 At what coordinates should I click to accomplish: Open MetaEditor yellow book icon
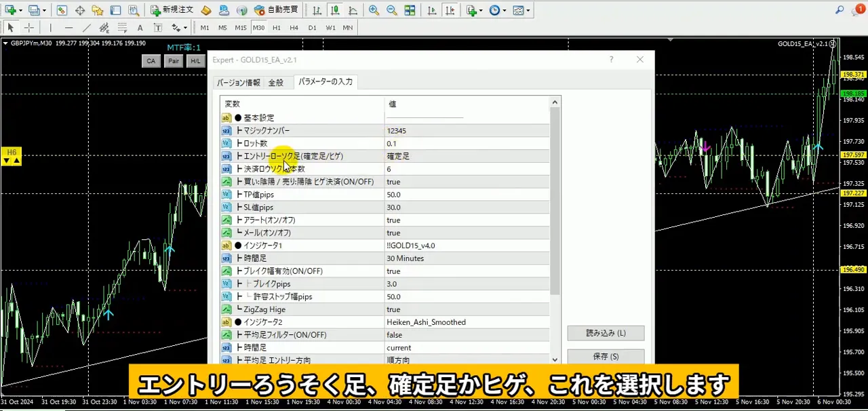[206, 10]
